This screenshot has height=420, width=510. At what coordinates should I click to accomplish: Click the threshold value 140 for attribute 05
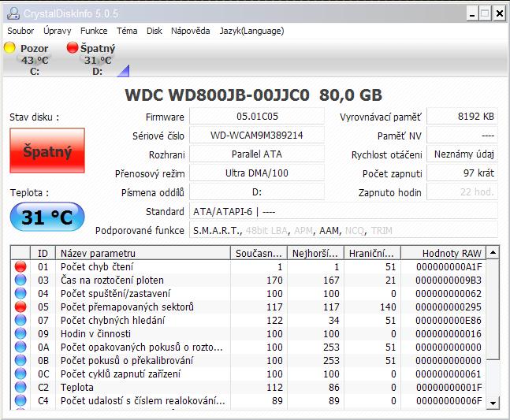point(388,307)
